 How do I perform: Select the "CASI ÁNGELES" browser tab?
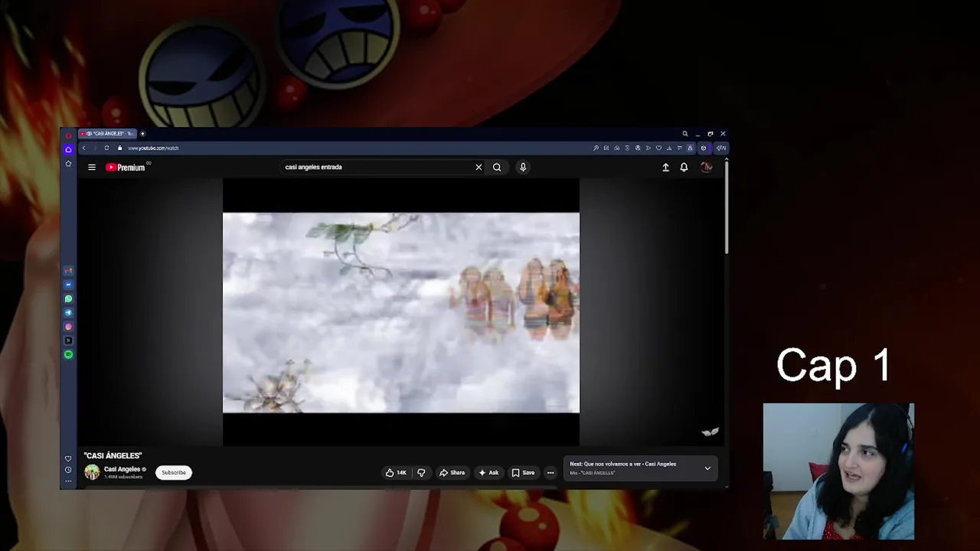[107, 134]
